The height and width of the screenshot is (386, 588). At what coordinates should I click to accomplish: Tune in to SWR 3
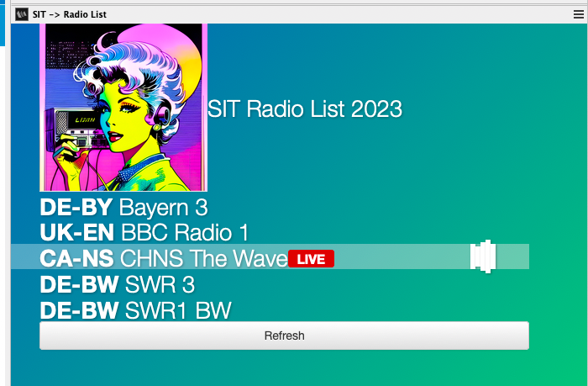point(160,284)
